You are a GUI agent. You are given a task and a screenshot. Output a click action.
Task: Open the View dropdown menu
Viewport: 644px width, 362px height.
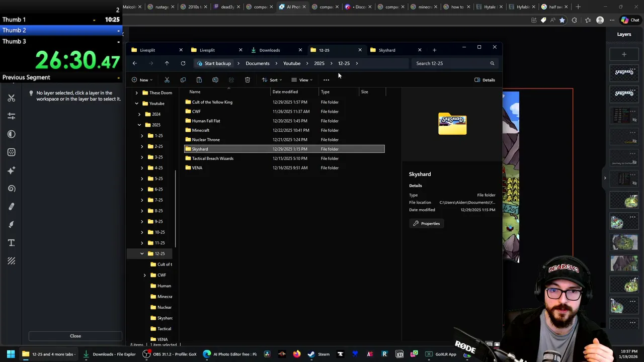point(302,80)
